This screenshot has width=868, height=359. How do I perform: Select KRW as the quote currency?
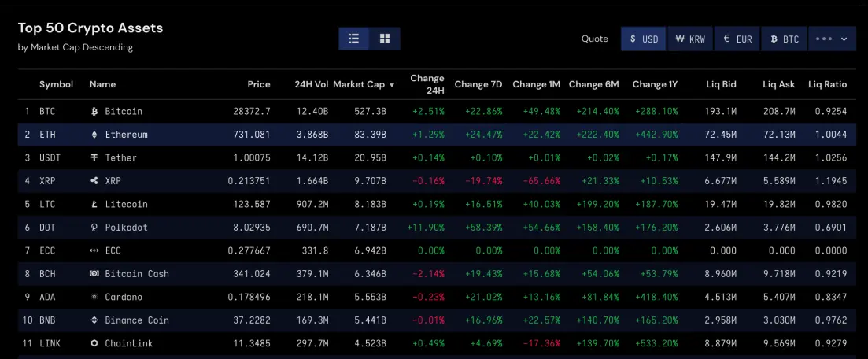[x=690, y=39]
